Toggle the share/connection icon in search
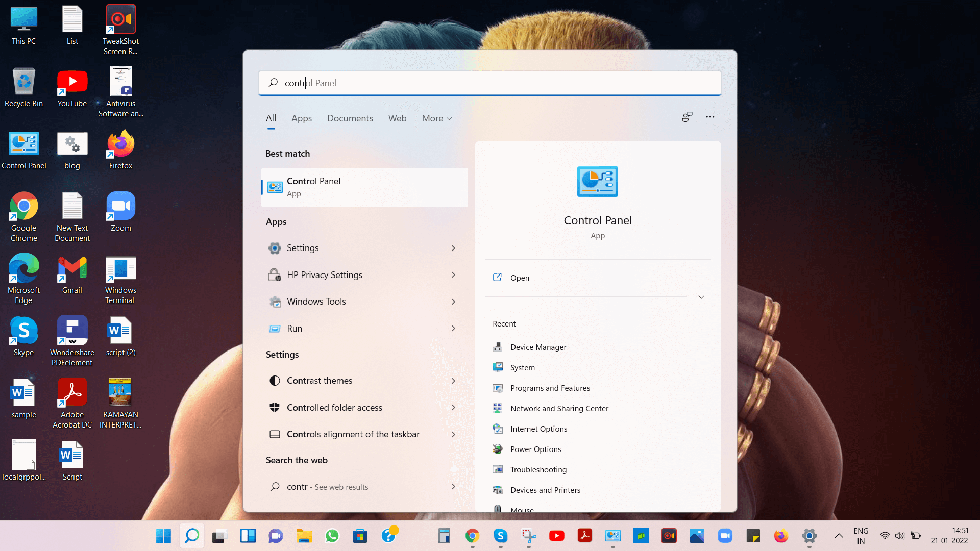Viewport: 980px width, 551px height. click(x=687, y=117)
